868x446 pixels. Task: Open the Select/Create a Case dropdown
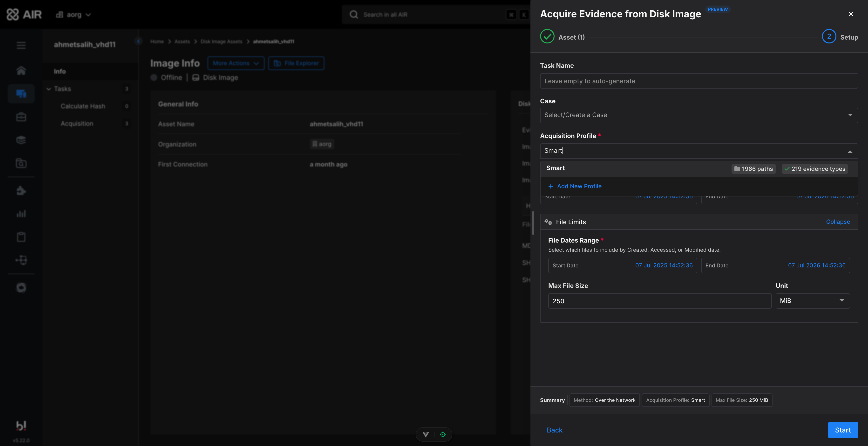tap(699, 115)
